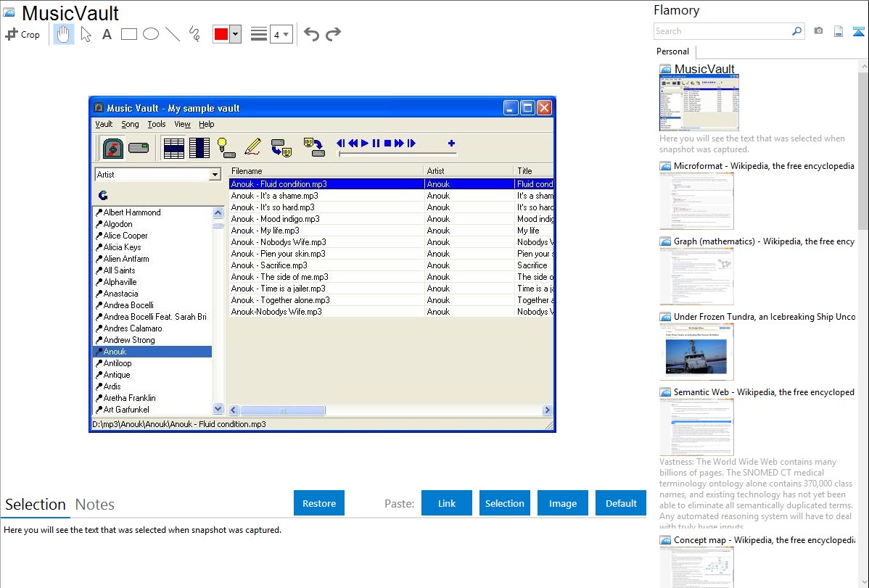Click the camera snapshot icon in Flamory panel
Viewport: 869px width, 588px height.
818,31
